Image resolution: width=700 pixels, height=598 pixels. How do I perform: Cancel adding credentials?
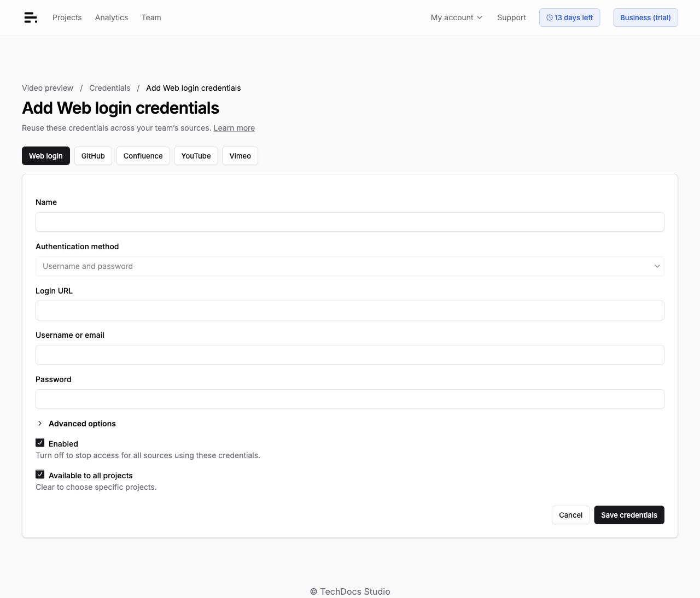coord(571,515)
